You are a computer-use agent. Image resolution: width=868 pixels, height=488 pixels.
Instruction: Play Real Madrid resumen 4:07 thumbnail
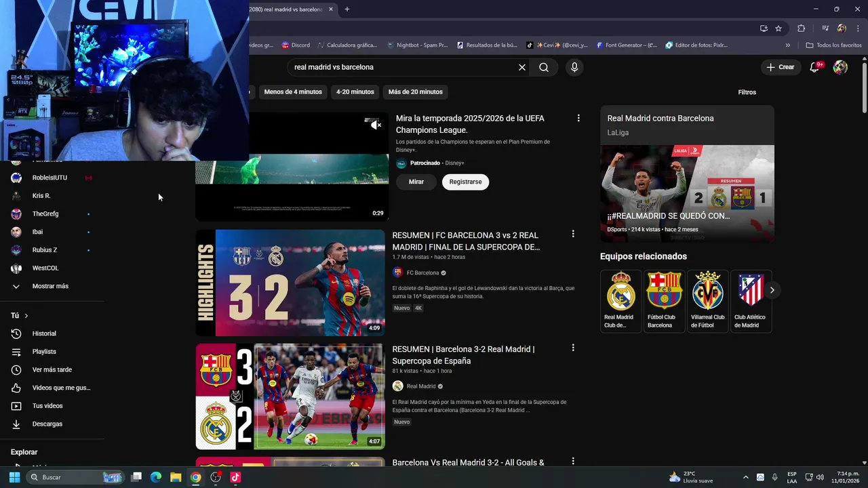pyautogui.click(x=290, y=396)
